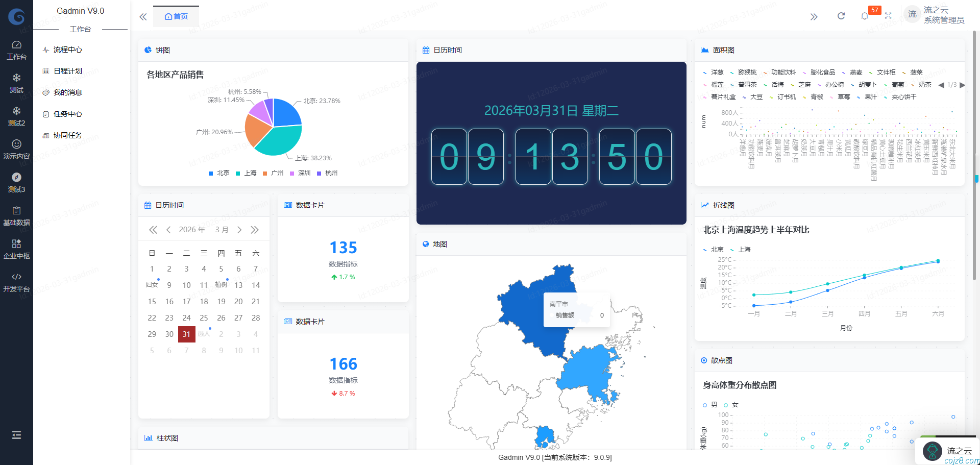Click the 开发平台 sidebar icon
This screenshot has height=465, width=980.
coord(17,281)
